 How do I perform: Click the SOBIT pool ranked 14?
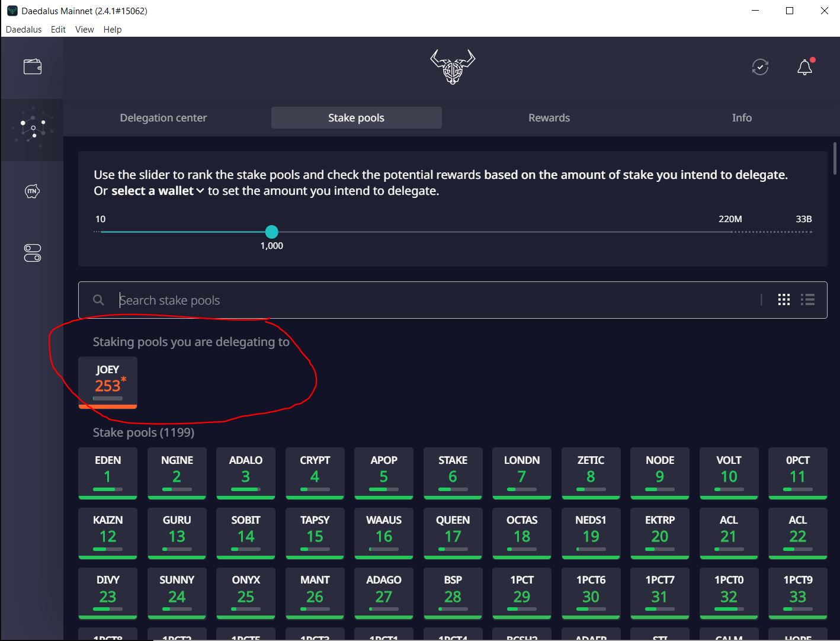pos(246,533)
